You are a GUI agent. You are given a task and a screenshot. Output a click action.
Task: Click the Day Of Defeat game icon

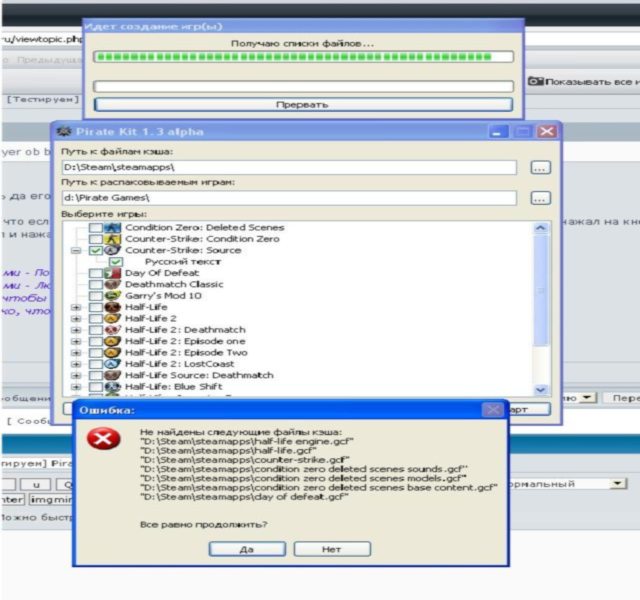point(112,273)
